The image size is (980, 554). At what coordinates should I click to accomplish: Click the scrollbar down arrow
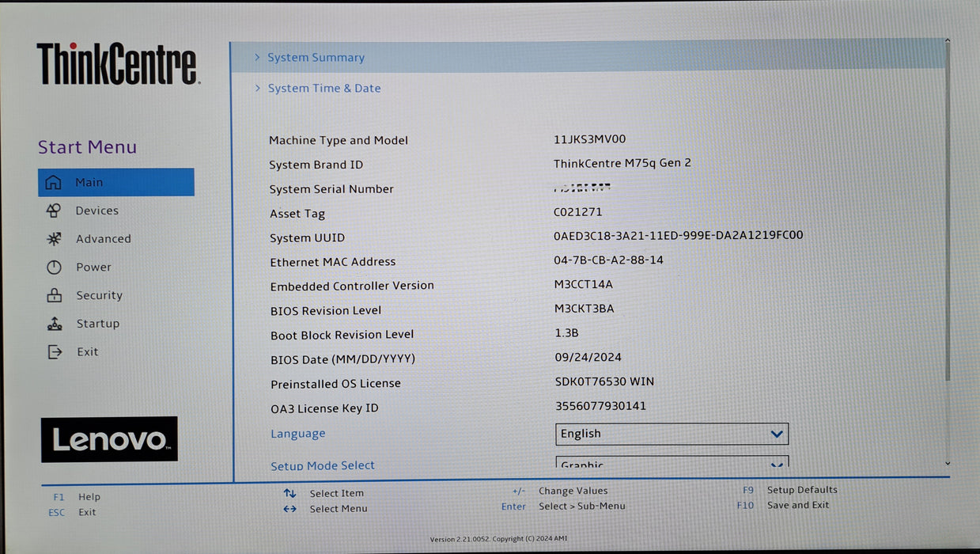(x=948, y=464)
